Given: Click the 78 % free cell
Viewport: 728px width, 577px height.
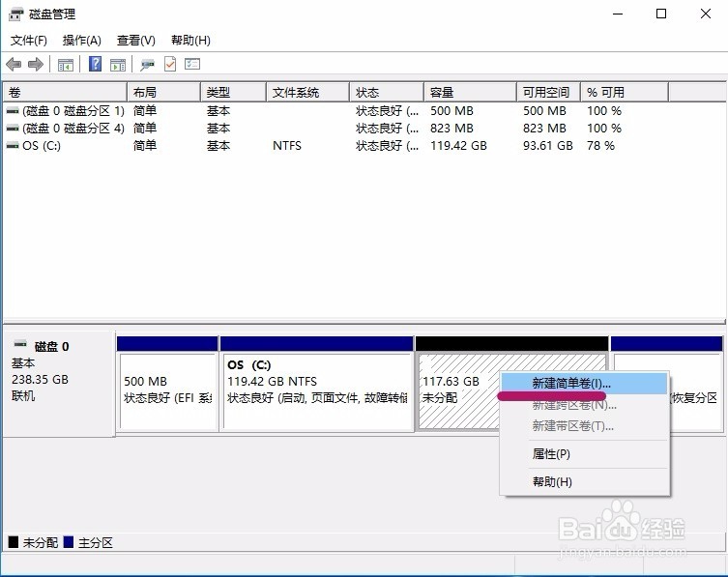Looking at the screenshot, I should pyautogui.click(x=600, y=146).
